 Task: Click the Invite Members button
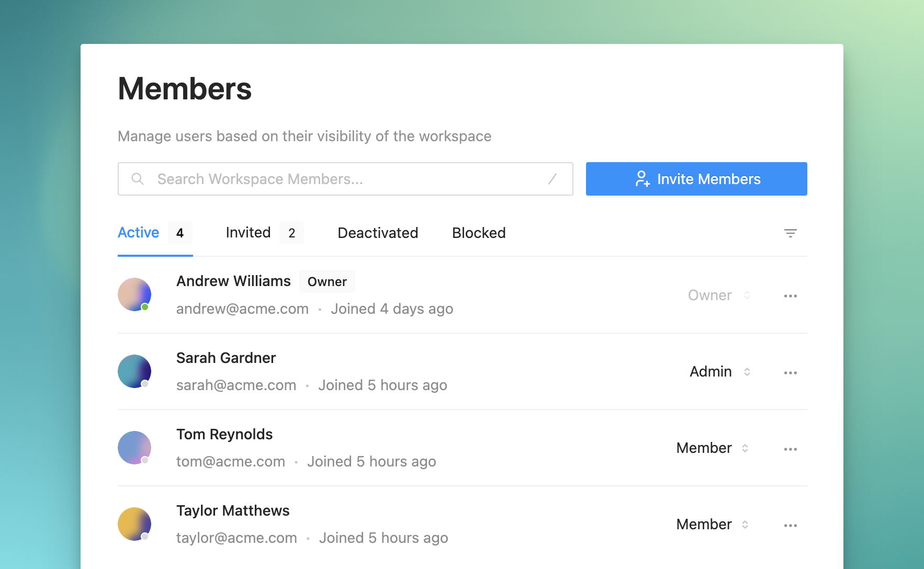coord(696,179)
